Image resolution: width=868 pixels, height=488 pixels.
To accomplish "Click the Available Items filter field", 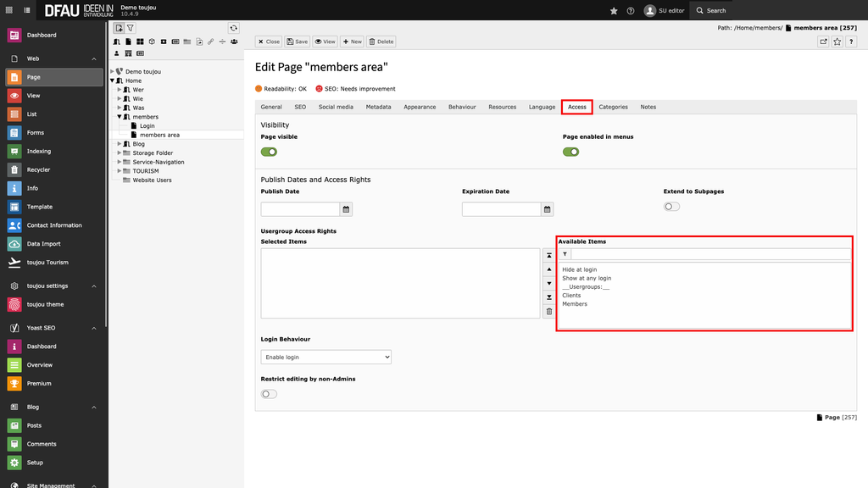I will (709, 254).
